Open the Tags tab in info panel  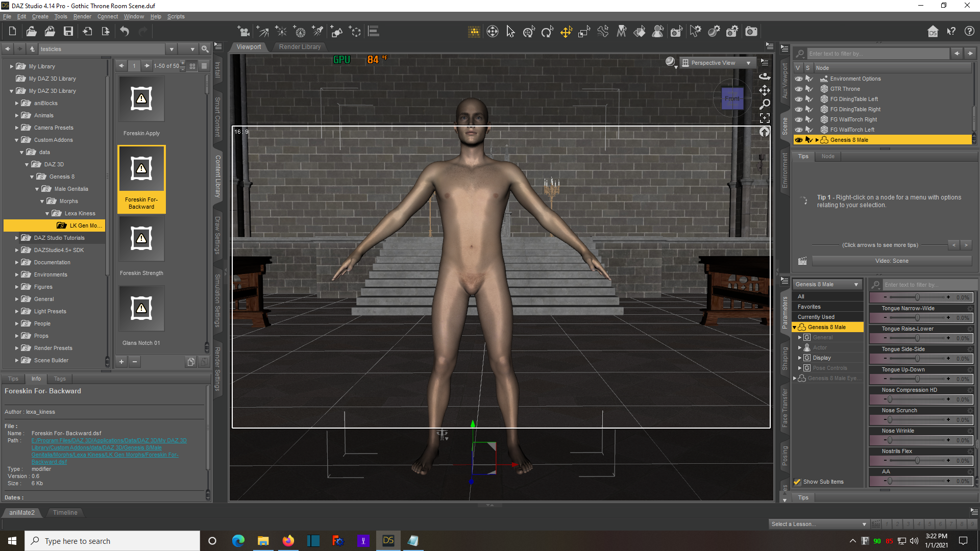point(60,379)
